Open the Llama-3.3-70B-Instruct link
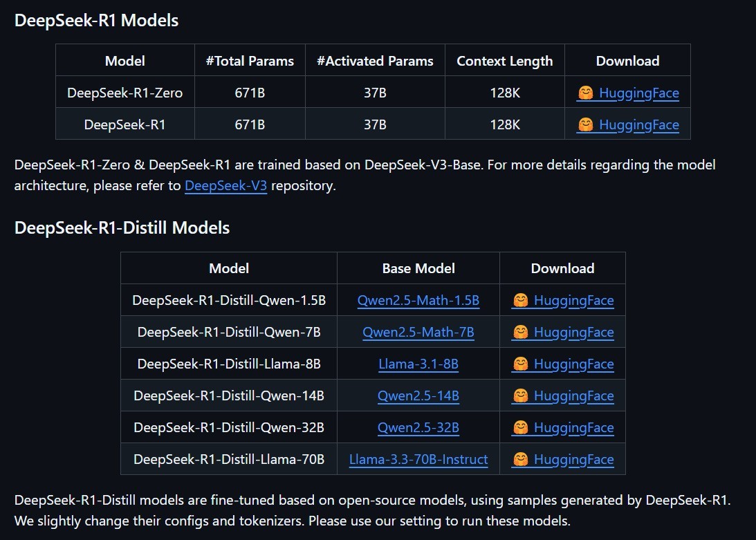 pyautogui.click(x=418, y=460)
